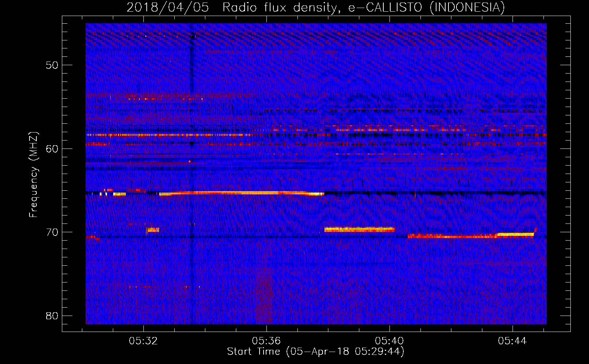Click the '05:40' time tick label

click(390, 341)
